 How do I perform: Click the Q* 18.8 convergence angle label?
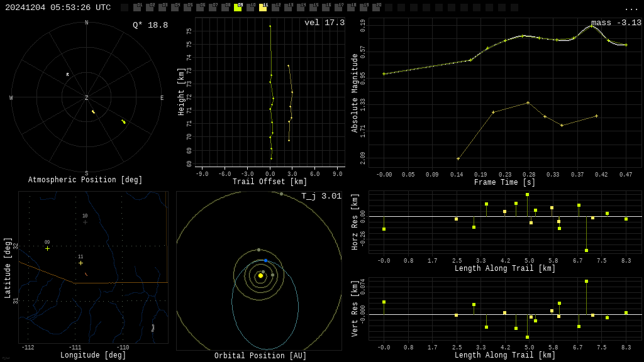pyautogui.click(x=150, y=25)
